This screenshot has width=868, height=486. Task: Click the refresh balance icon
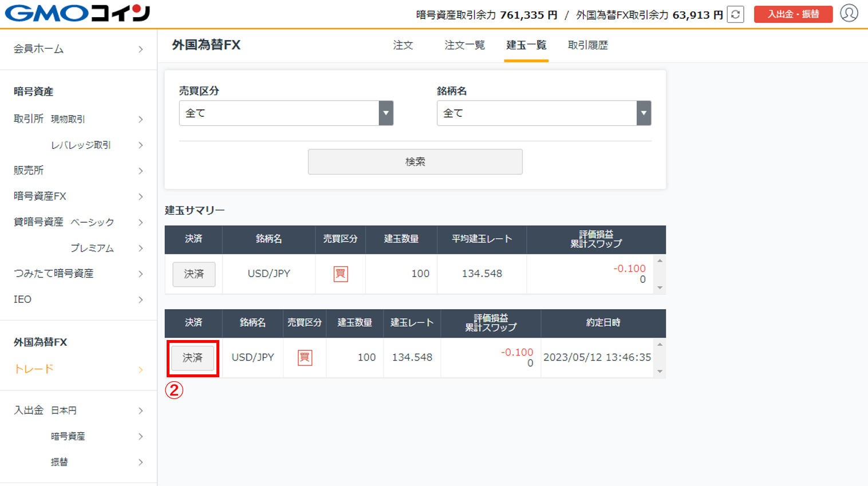[x=735, y=14]
